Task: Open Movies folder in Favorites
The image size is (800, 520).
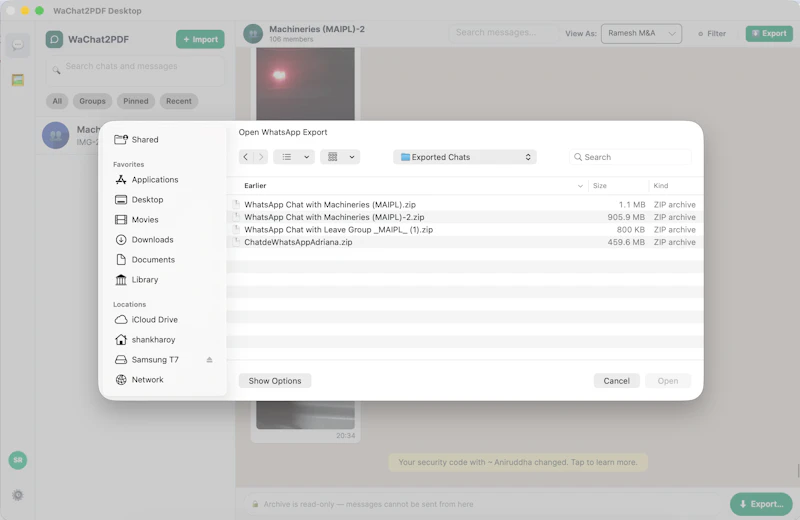Action: (x=136, y=219)
